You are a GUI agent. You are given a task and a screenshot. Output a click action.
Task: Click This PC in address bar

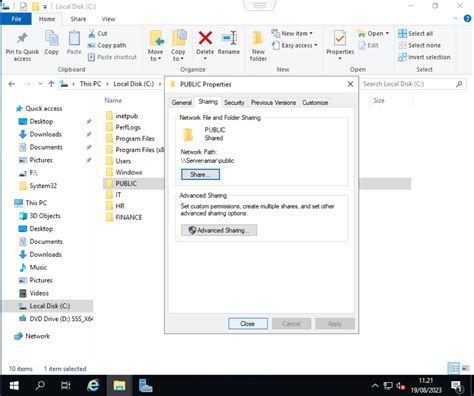pyautogui.click(x=90, y=84)
